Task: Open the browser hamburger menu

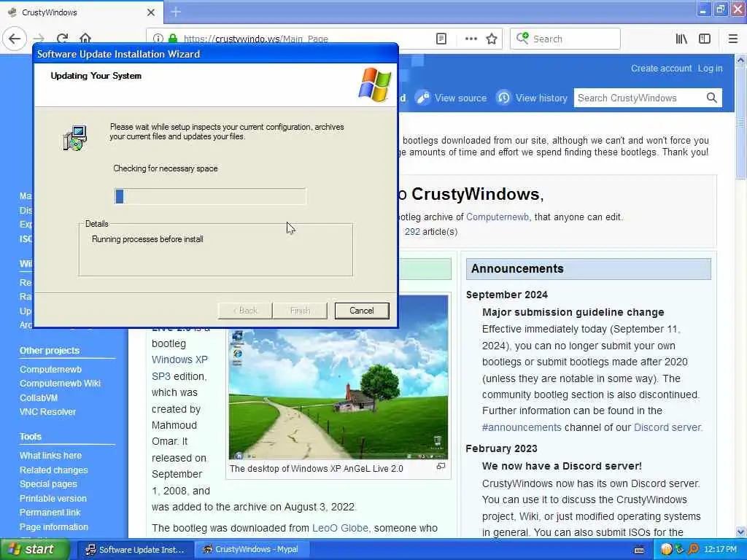Action: (733, 39)
